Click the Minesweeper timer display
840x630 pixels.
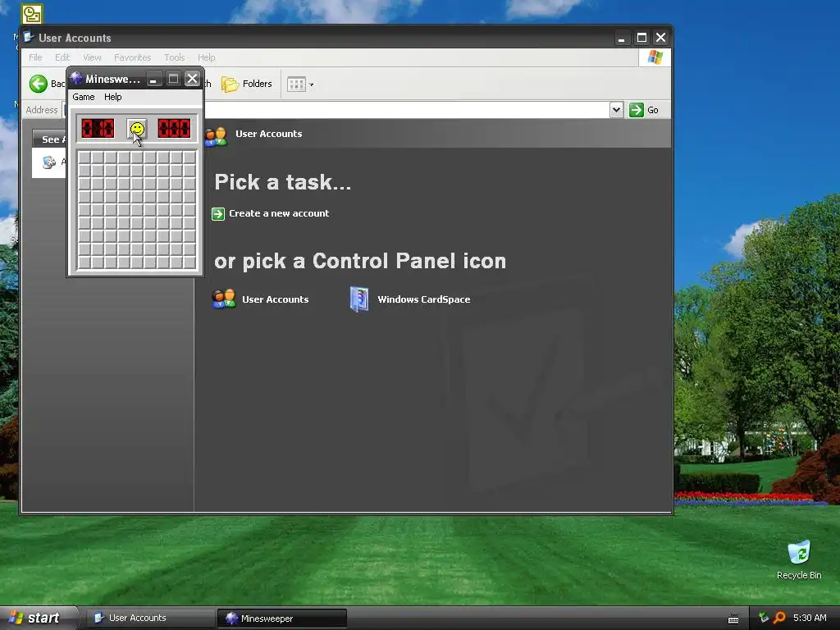174,129
